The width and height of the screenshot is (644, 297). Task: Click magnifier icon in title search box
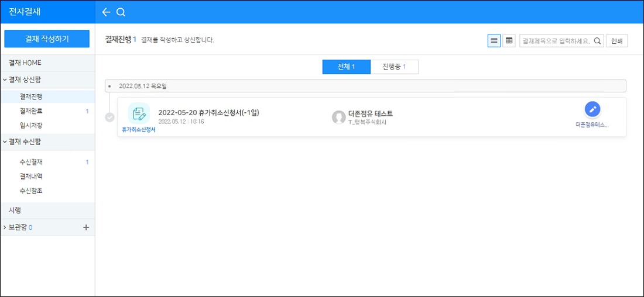(597, 41)
